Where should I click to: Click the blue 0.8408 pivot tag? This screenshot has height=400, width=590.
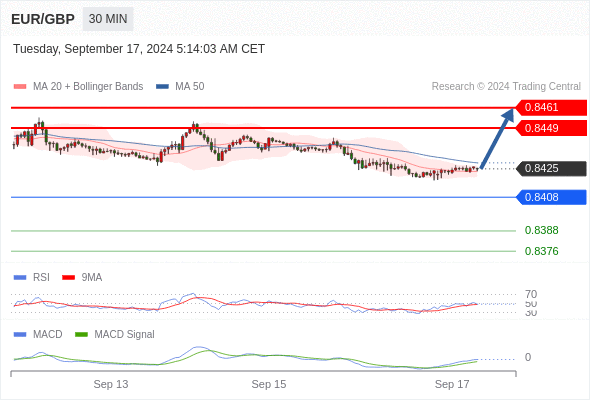coord(551,197)
